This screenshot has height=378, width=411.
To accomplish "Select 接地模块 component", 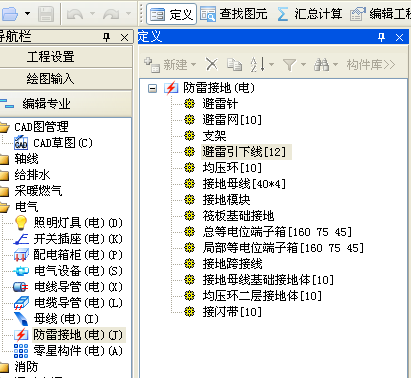I will pyautogui.click(x=226, y=200).
